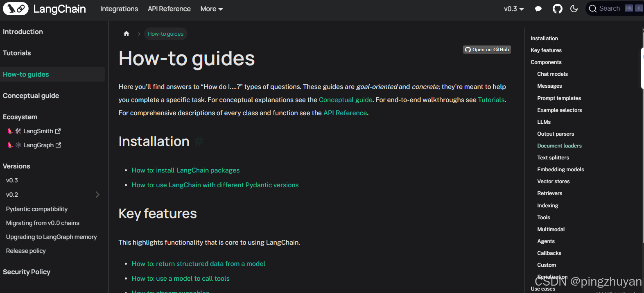
Task: Jump to Installation in table of contents
Action: click(544, 38)
